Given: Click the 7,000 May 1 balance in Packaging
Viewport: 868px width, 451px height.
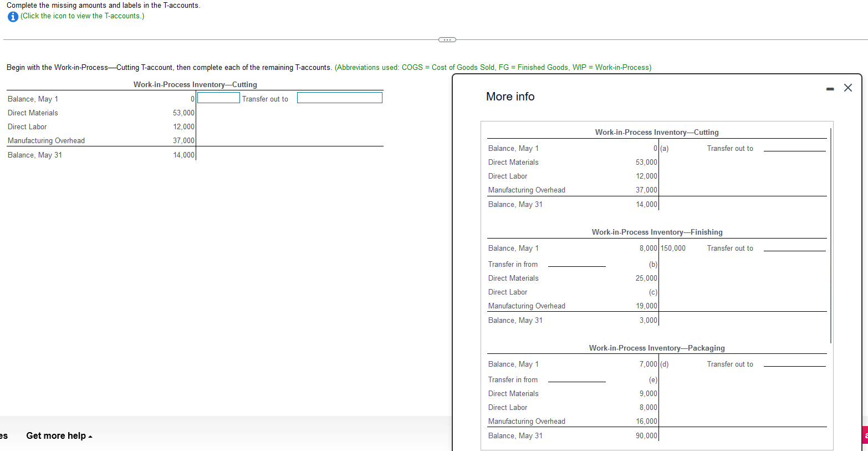Looking at the screenshot, I should 648,364.
